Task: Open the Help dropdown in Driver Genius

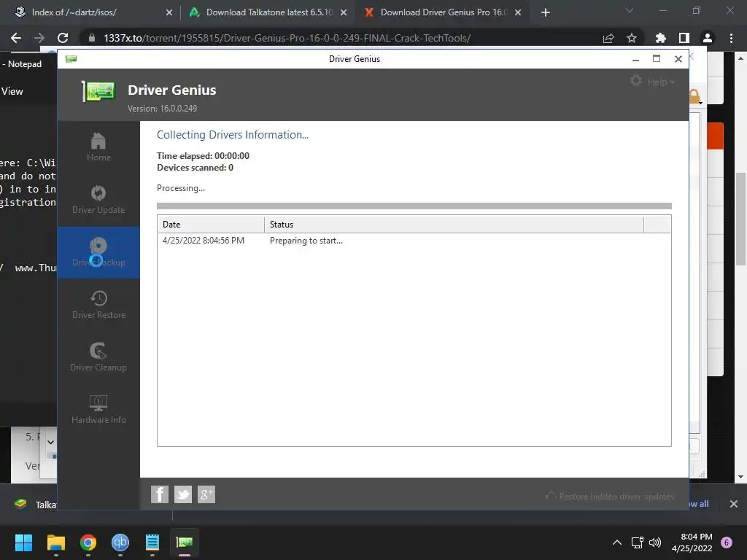Action: 661,82
